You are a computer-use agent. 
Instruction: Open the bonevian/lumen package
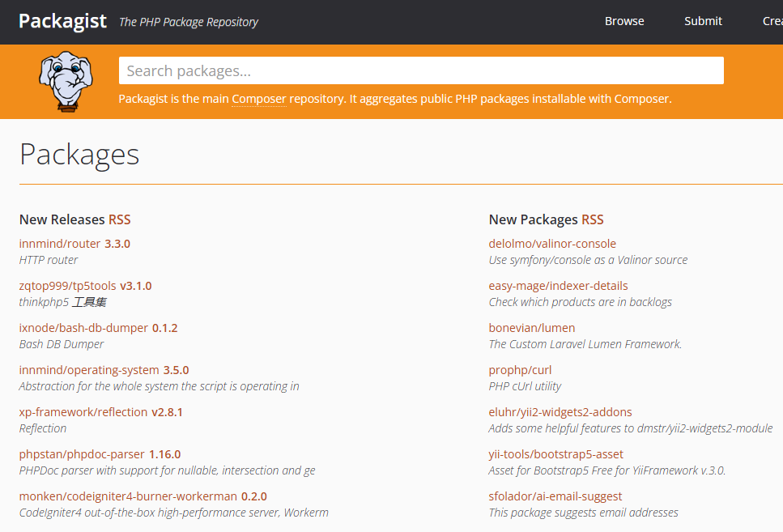click(532, 328)
